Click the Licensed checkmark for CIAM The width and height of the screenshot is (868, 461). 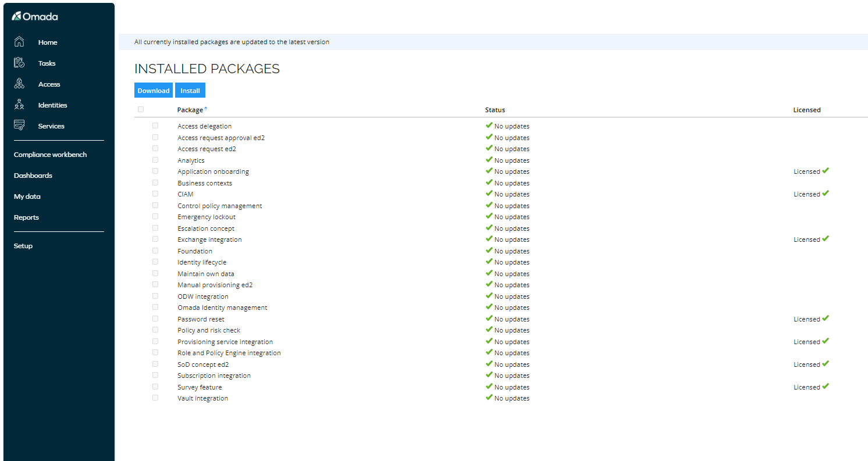(x=826, y=194)
